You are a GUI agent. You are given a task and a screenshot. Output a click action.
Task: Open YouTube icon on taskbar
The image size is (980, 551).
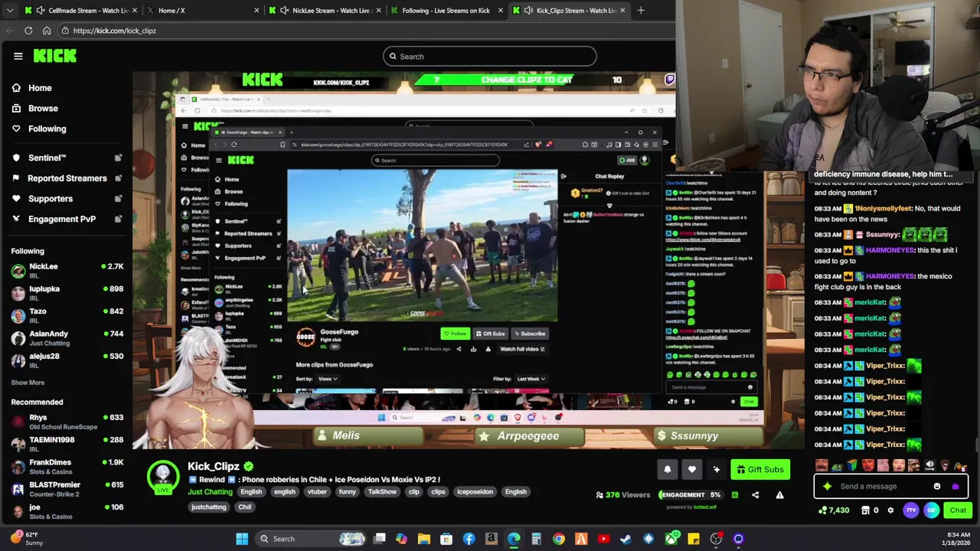pyautogui.click(x=603, y=539)
